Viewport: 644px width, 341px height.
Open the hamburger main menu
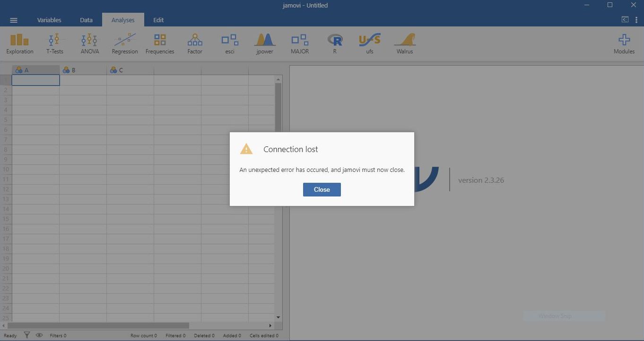click(x=14, y=20)
